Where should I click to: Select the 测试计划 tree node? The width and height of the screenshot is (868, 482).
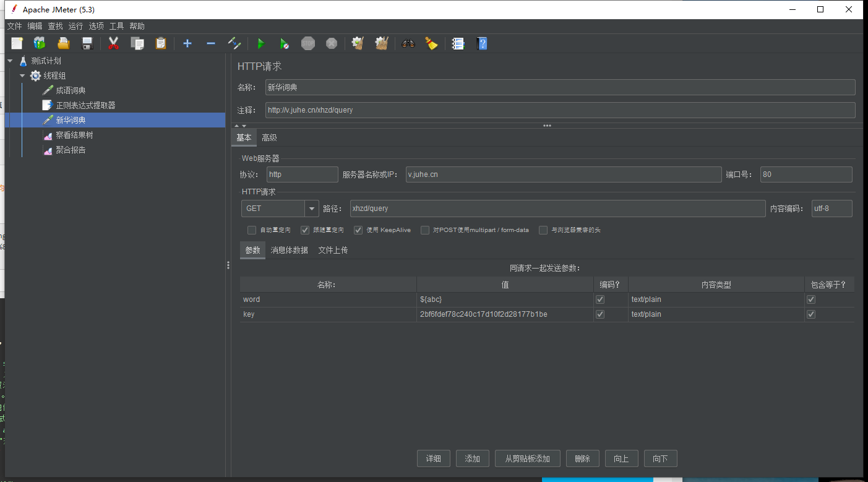coord(46,61)
